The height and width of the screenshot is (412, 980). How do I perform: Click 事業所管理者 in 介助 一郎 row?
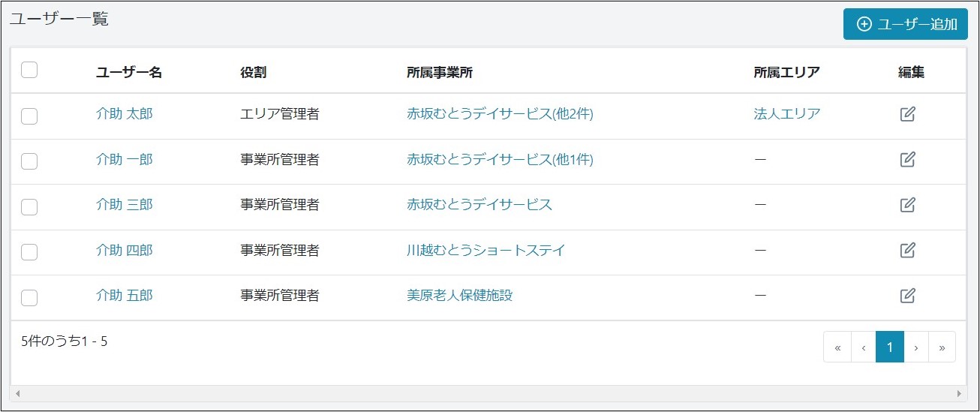point(280,159)
